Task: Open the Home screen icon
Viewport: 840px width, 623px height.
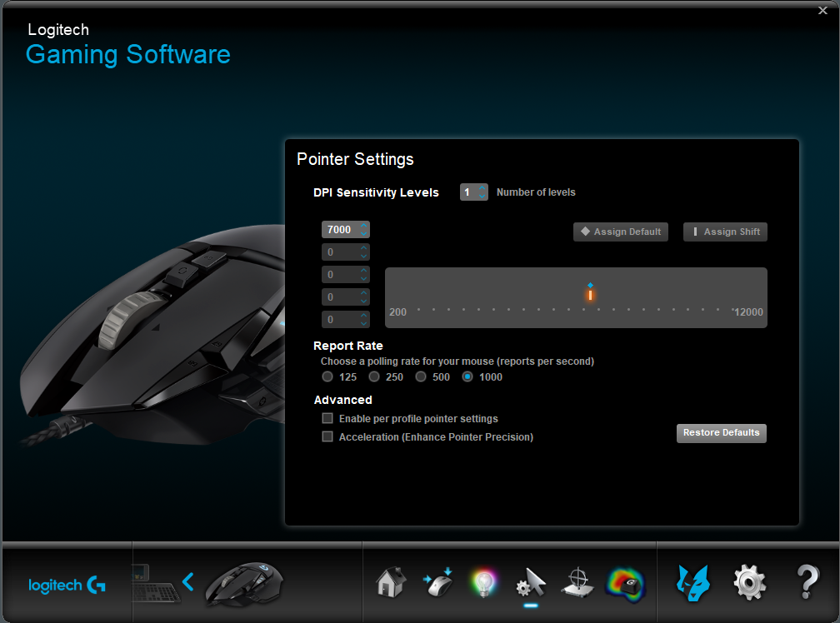Action: 391,582
